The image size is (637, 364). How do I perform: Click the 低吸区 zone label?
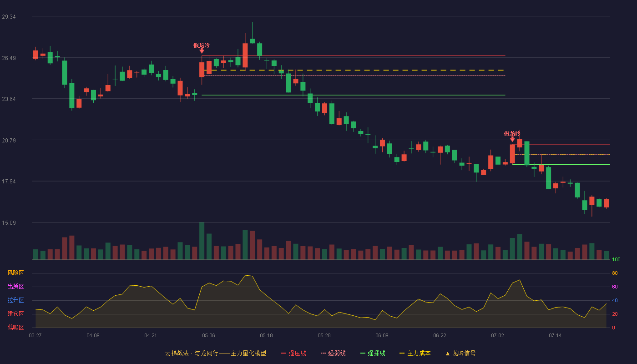[15, 328]
